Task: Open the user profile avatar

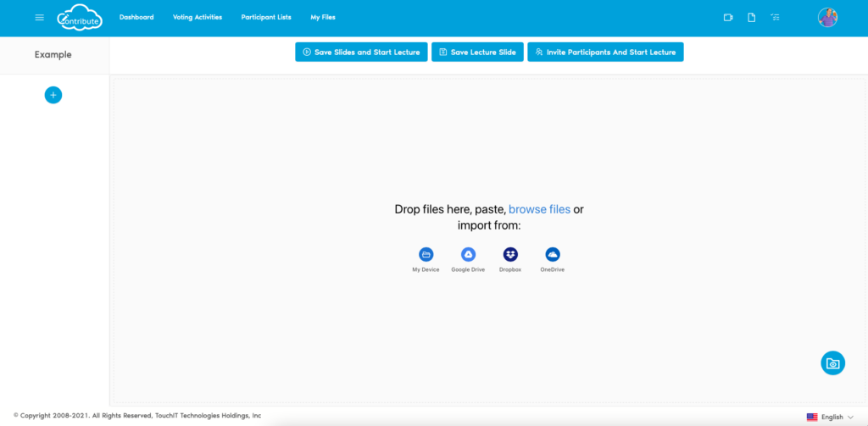Action: click(827, 18)
